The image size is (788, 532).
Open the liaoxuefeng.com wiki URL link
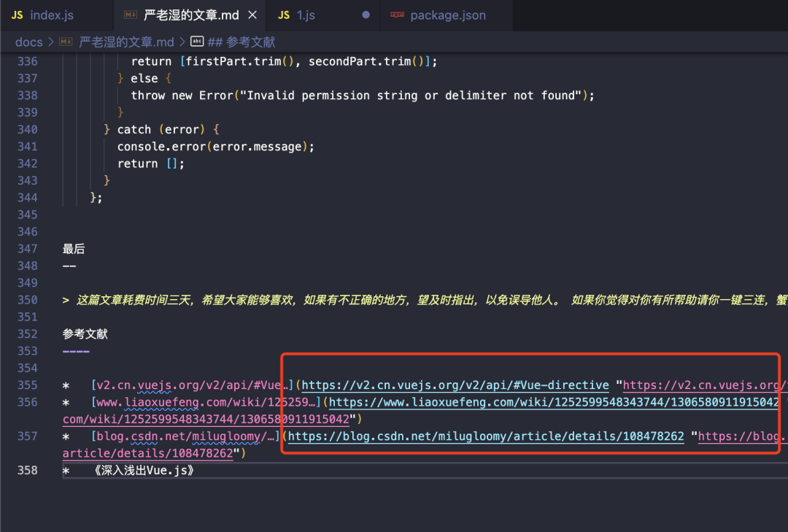[553, 402]
